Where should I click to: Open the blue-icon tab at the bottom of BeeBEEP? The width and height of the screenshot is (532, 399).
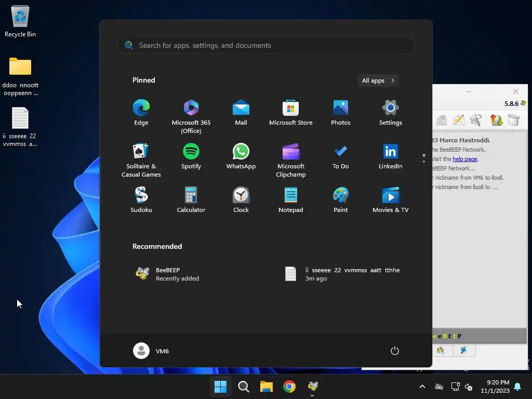[x=464, y=351]
